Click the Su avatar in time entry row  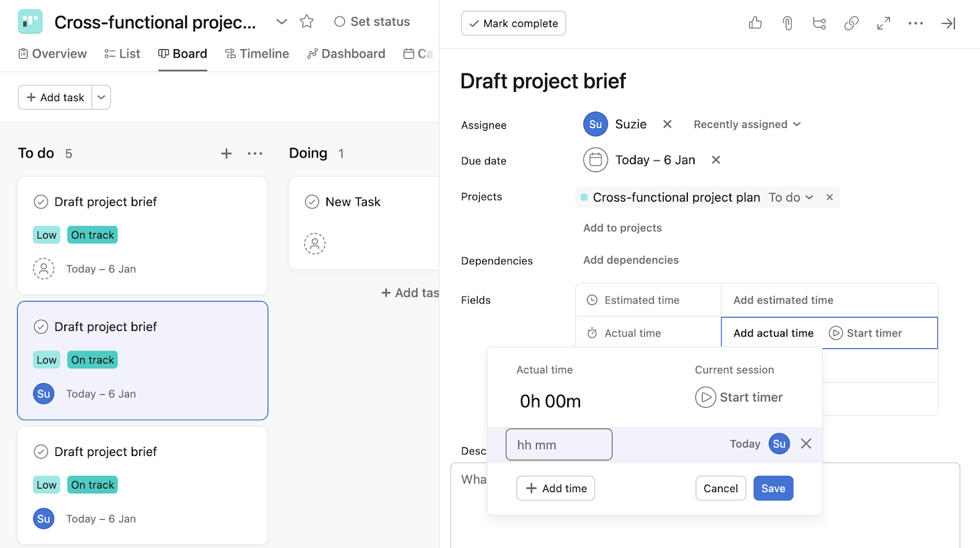779,444
